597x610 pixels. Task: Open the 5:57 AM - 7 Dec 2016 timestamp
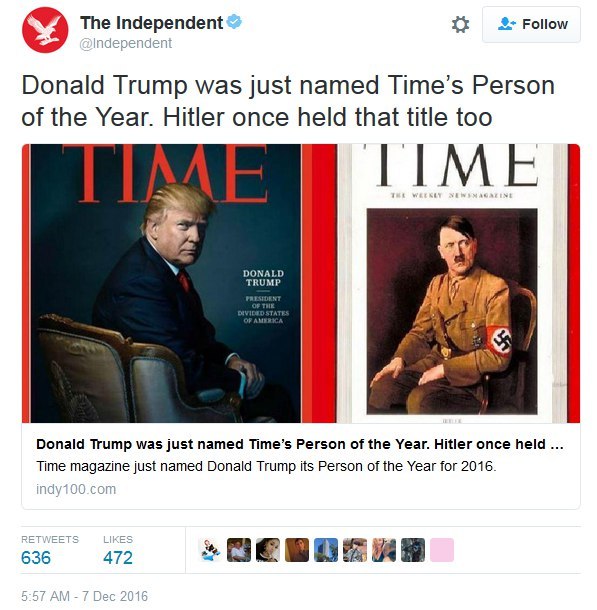click(x=84, y=596)
